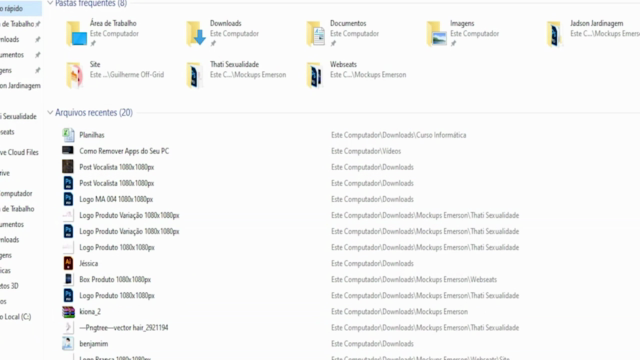Screen dimensions: 640x360
Task: Open Thati Sexualidade in the sidebar
Action: point(18,116)
